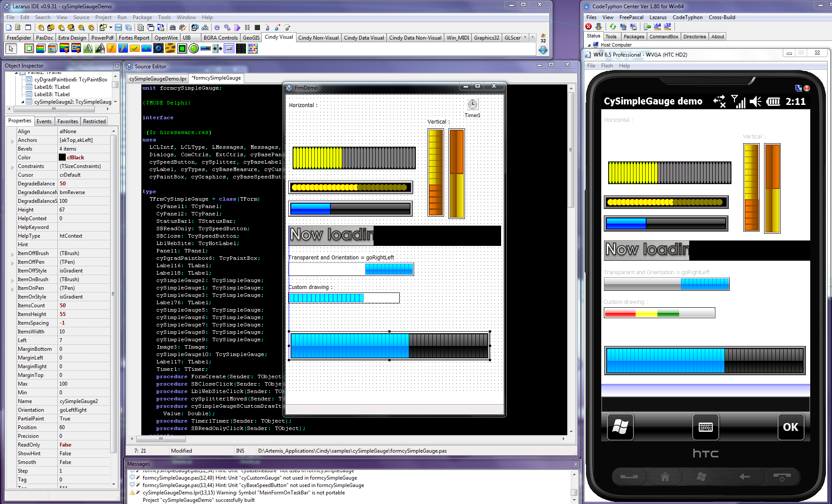Click the Toggle Form/Unit toolbar icon
832x504 pixels.
point(161,27)
